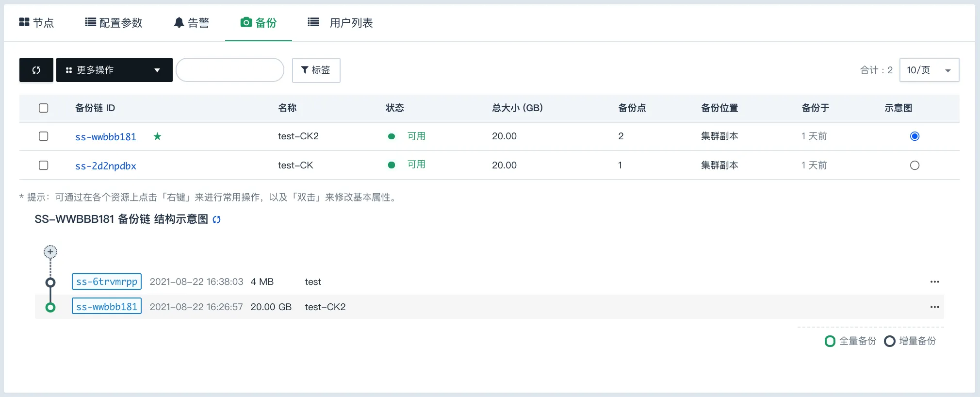Screen dimensions: 980x397
Task: Click the incremental backup node circle
Action: [50, 282]
